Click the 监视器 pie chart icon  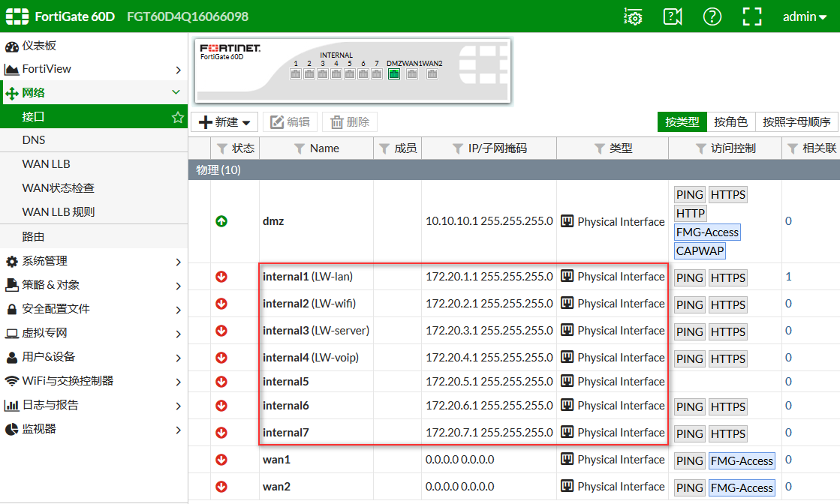point(12,429)
